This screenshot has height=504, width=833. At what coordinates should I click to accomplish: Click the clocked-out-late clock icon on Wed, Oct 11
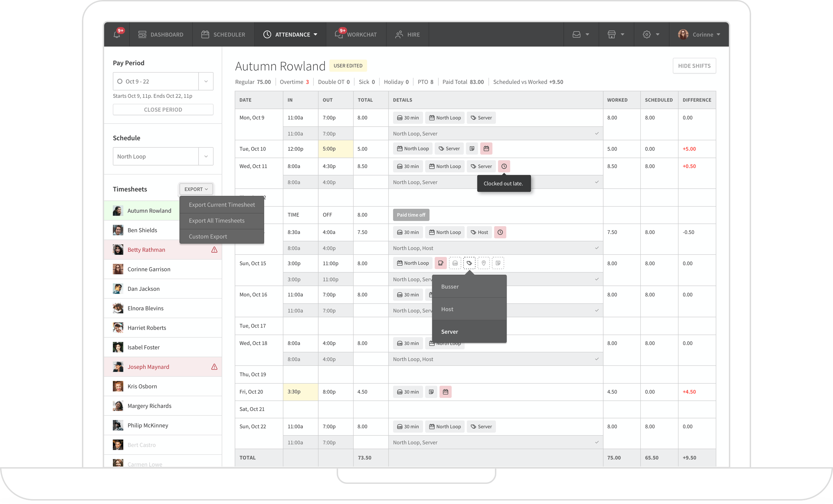[x=504, y=166]
